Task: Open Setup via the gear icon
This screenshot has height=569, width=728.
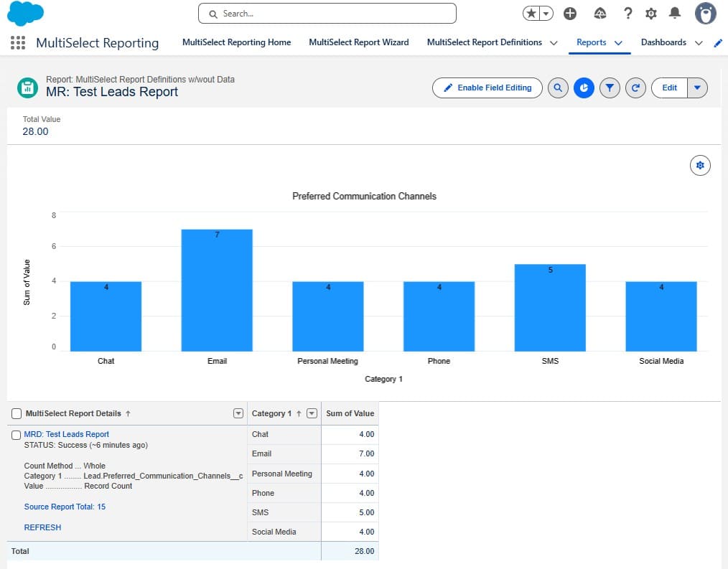Action: tap(650, 13)
